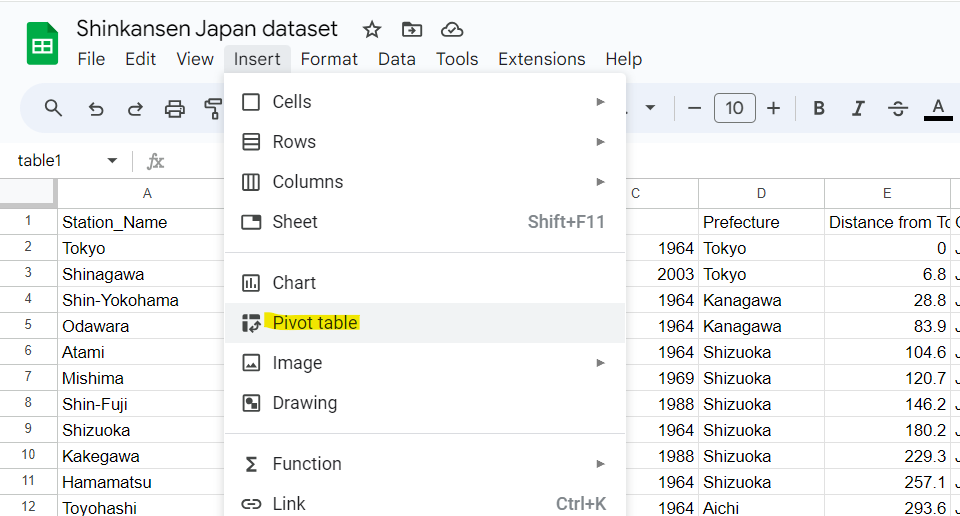Toggle strikethrough formatting
The height and width of the screenshot is (516, 960).
coord(897,108)
